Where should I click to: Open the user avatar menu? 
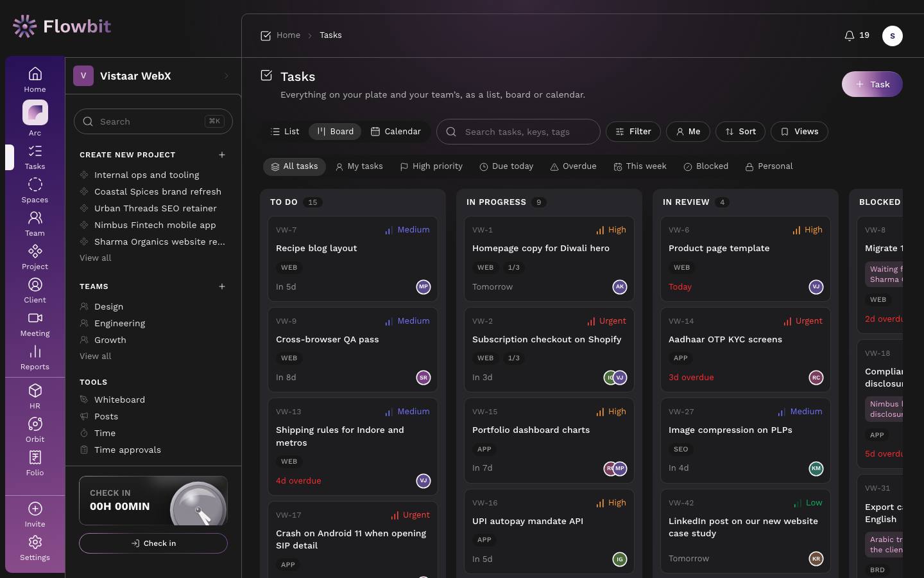click(893, 36)
